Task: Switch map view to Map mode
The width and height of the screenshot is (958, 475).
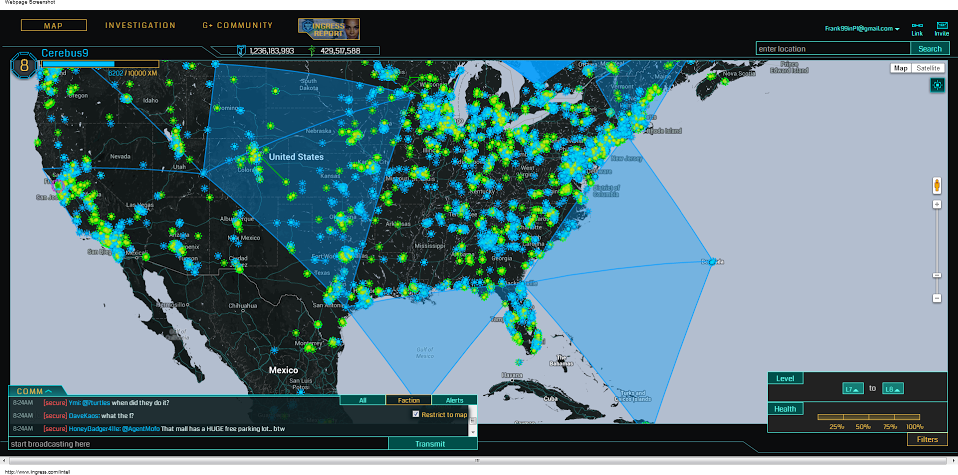Action: coord(901,68)
